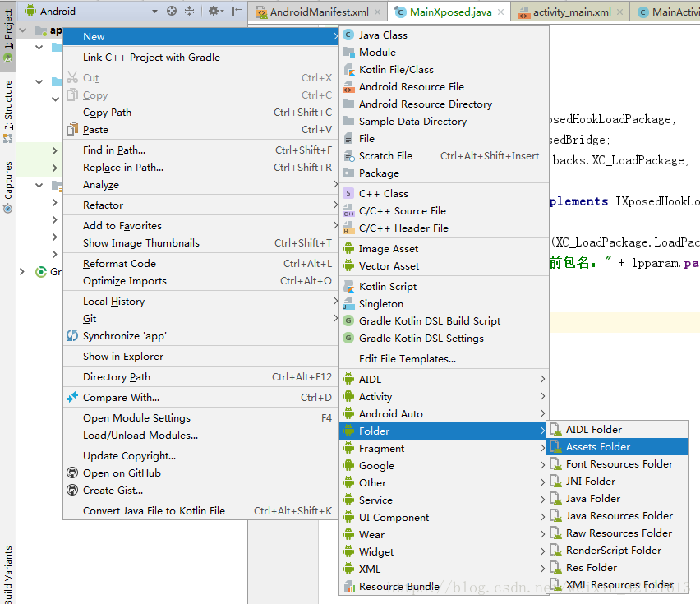Select Java Resources Folder option
700x604 pixels.
click(617, 515)
